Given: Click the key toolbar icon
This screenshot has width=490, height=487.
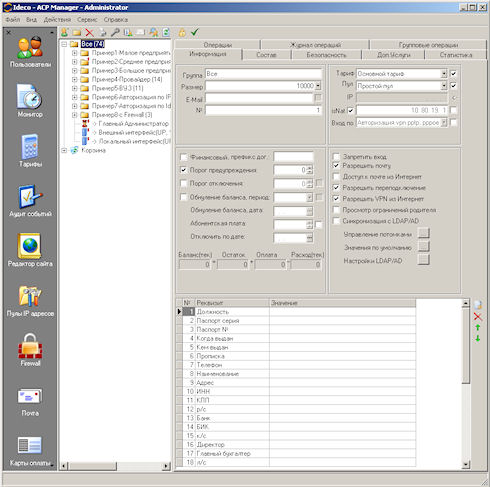Looking at the screenshot, I should point(115,32).
